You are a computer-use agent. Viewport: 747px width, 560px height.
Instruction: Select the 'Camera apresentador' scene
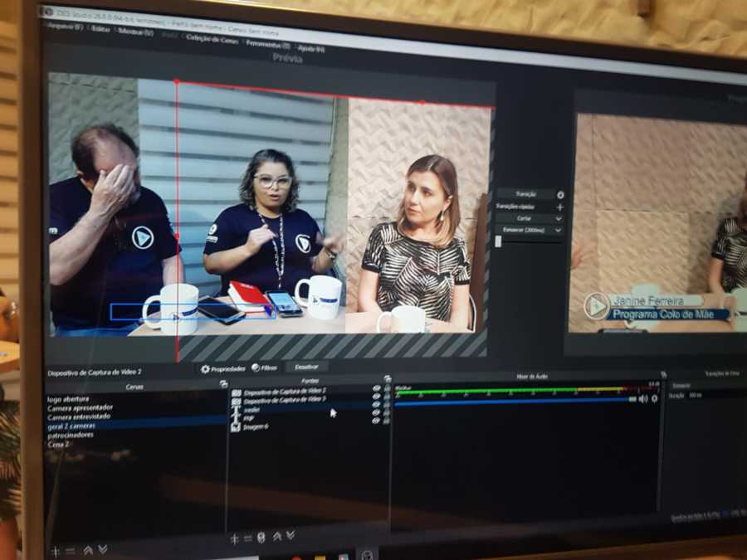tap(80, 407)
